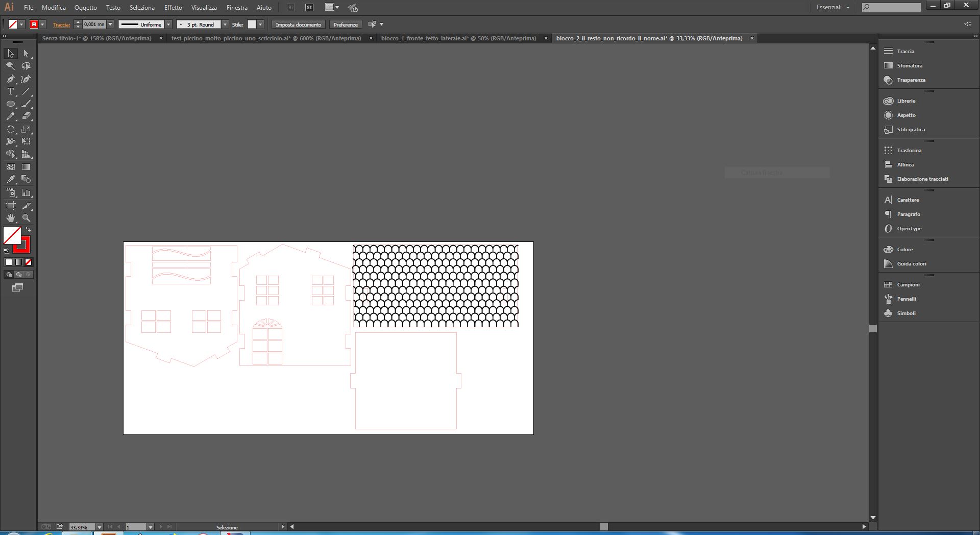Select the Line Segment tool
Image resolution: width=980 pixels, height=535 pixels.
click(26, 92)
